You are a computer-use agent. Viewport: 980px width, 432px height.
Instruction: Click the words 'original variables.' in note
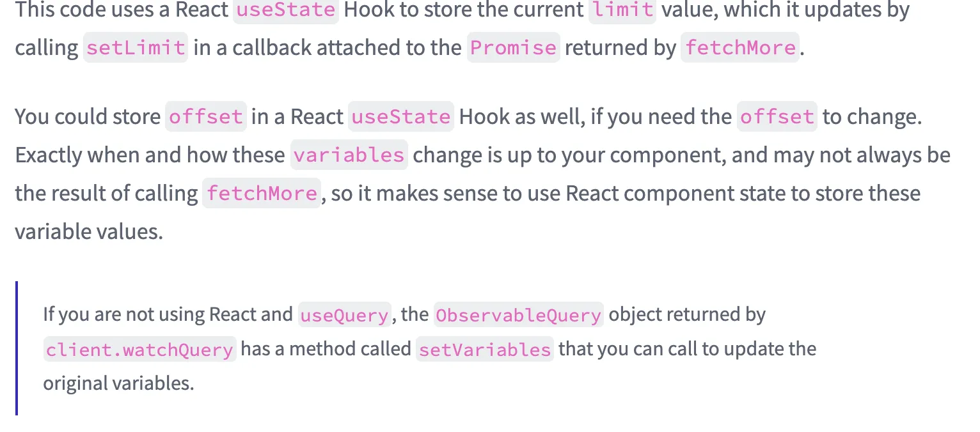tap(118, 383)
